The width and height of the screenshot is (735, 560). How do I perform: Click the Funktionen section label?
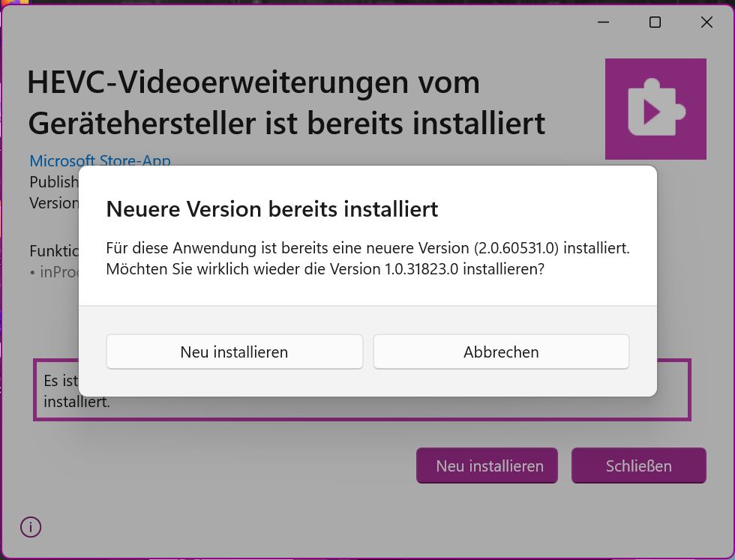(54, 250)
